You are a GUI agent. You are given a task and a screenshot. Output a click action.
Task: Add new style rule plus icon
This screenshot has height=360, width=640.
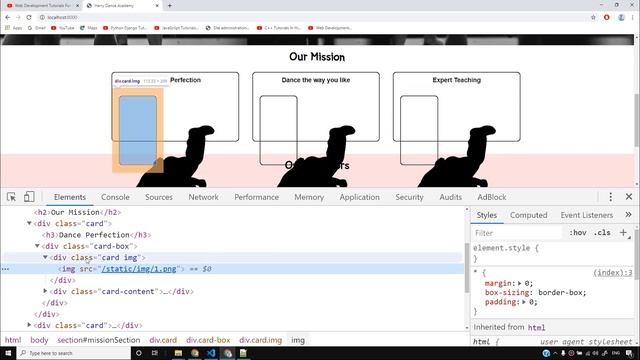point(623,233)
